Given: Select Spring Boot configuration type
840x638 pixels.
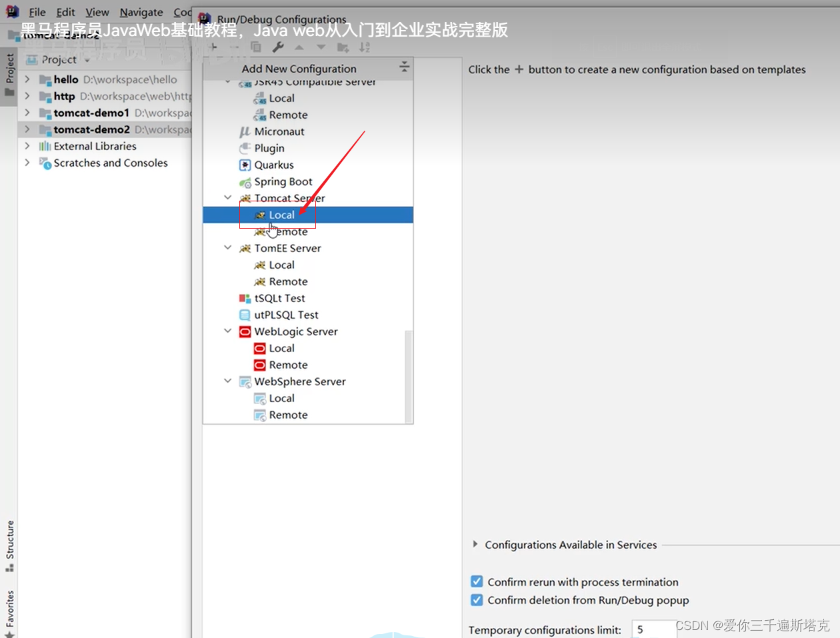Looking at the screenshot, I should [x=283, y=181].
